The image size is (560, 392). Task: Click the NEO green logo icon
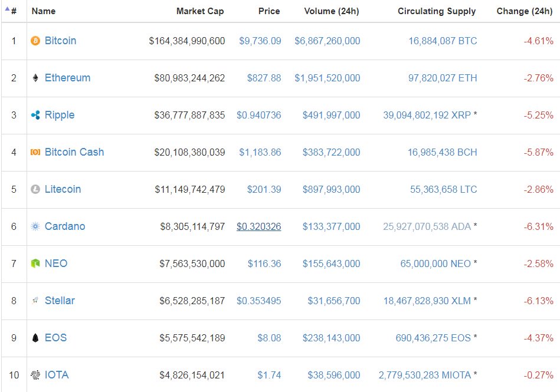[35, 263]
